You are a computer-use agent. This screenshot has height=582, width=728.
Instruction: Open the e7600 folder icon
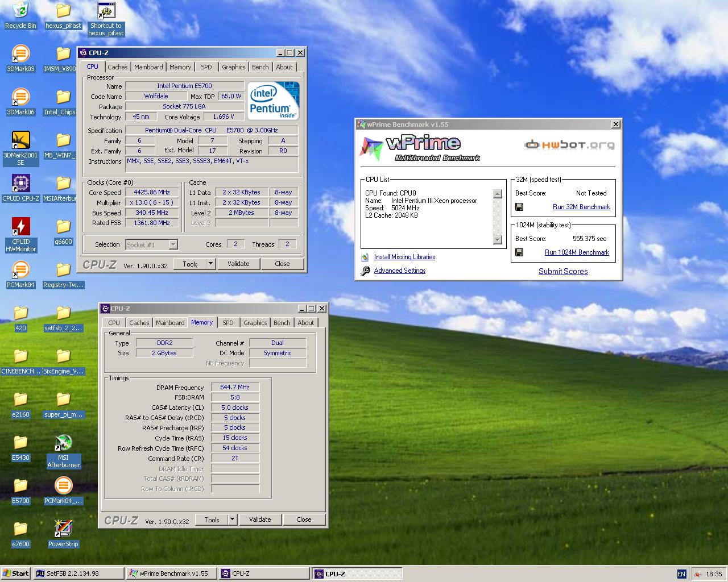pyautogui.click(x=20, y=534)
